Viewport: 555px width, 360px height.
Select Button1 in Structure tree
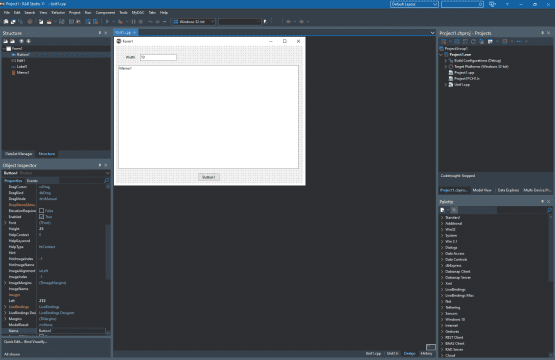point(23,55)
